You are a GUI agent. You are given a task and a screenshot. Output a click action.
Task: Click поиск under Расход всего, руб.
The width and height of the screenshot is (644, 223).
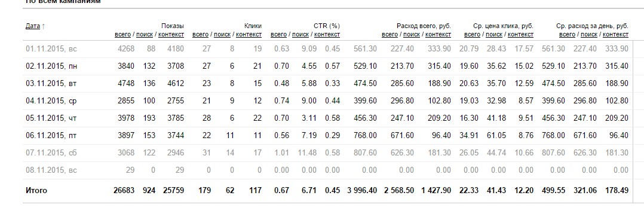412,35
